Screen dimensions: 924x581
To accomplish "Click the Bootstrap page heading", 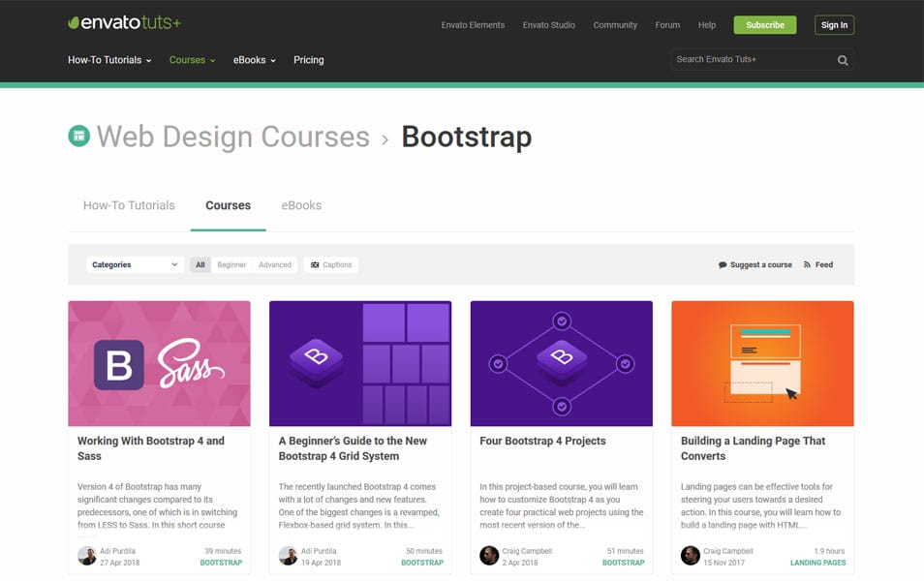I will 467,137.
